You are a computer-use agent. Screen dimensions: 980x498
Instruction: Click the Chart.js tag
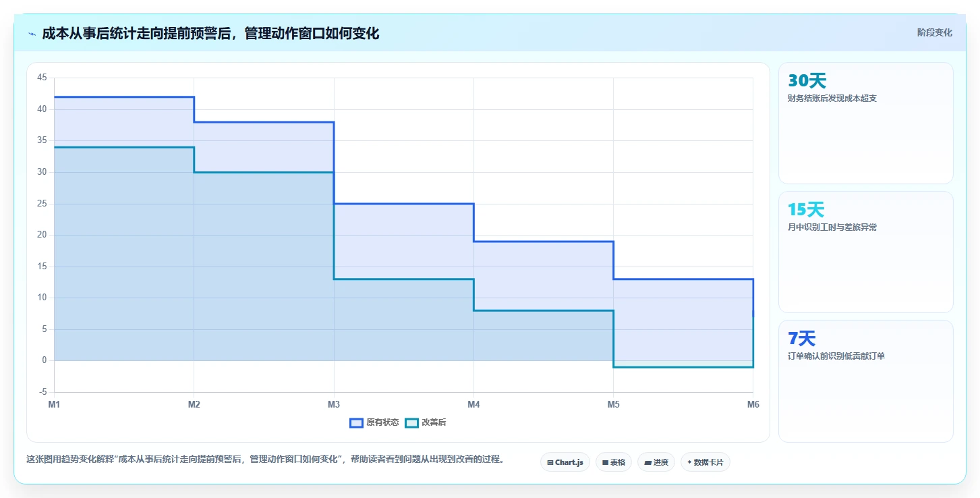(x=565, y=462)
